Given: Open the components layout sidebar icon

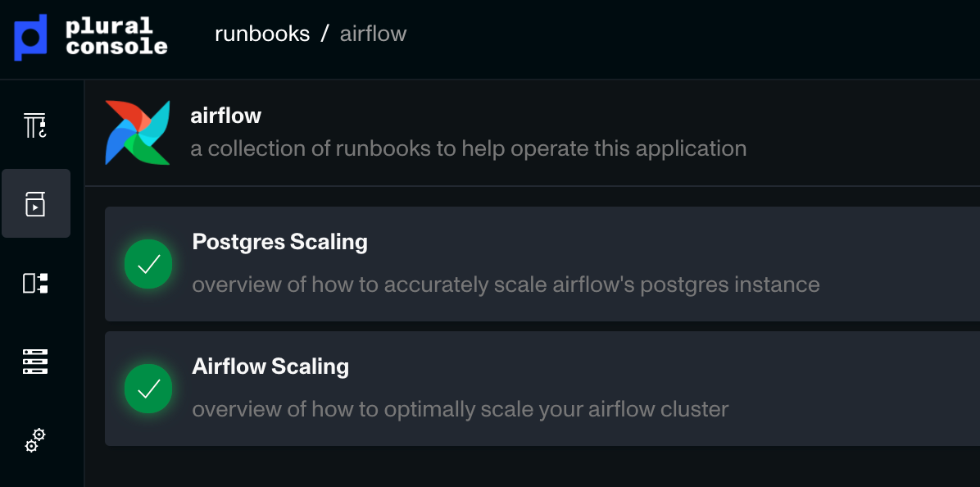Looking at the screenshot, I should 35,283.
